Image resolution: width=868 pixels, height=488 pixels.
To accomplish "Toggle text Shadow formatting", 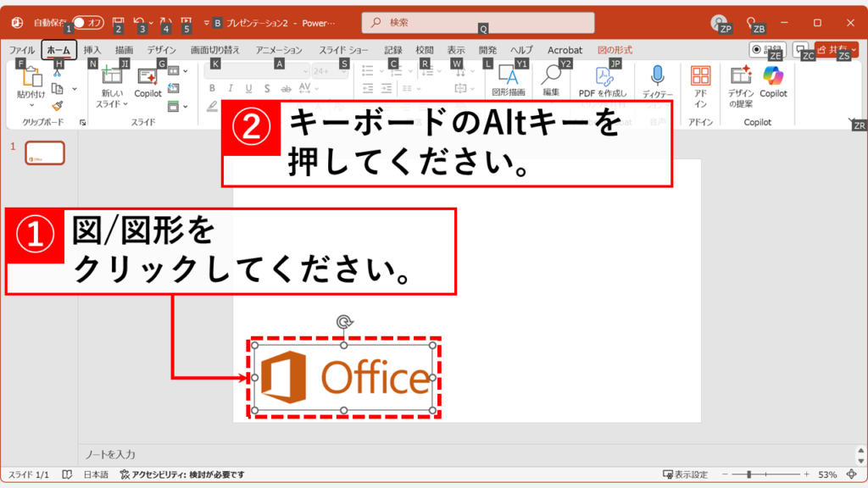I will click(267, 88).
